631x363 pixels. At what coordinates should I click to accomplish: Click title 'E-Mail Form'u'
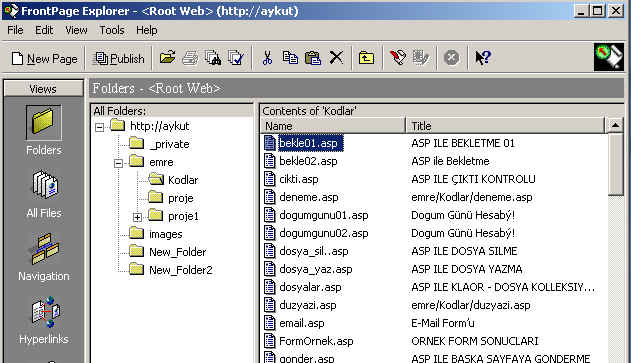(x=443, y=323)
